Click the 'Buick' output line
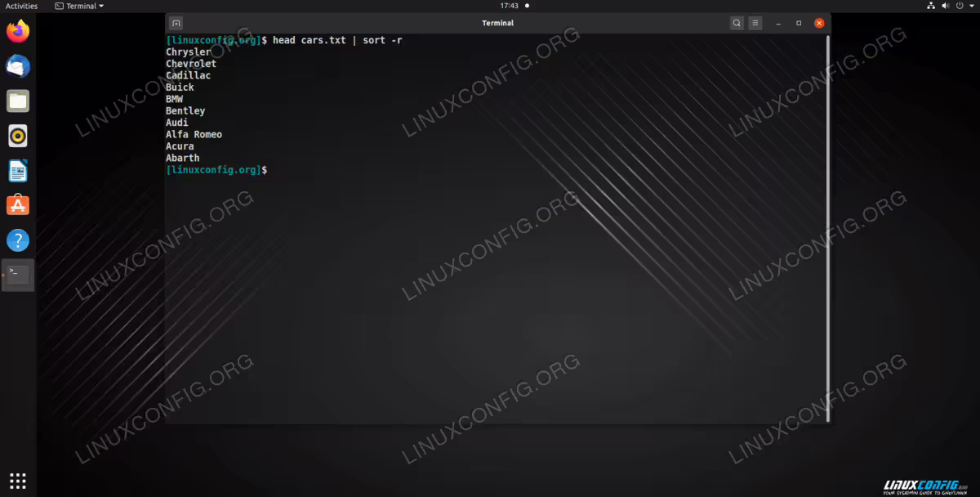The image size is (980, 497). coord(180,87)
